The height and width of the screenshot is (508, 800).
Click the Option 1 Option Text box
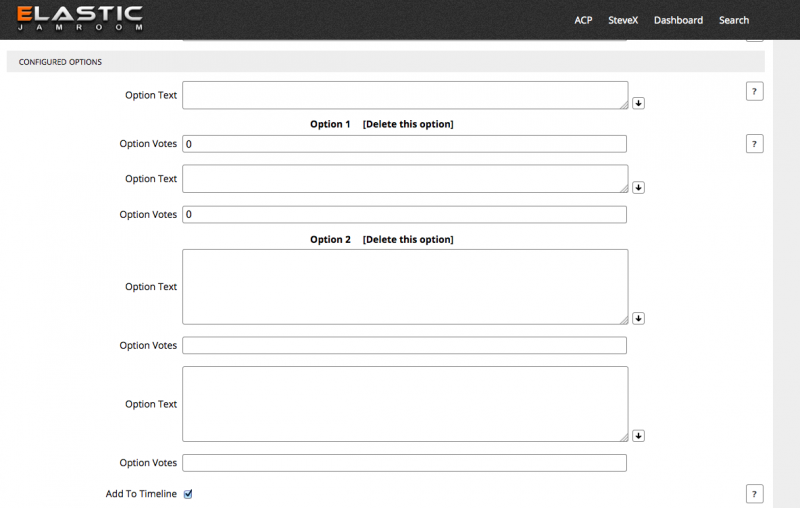pyautogui.click(x=404, y=179)
